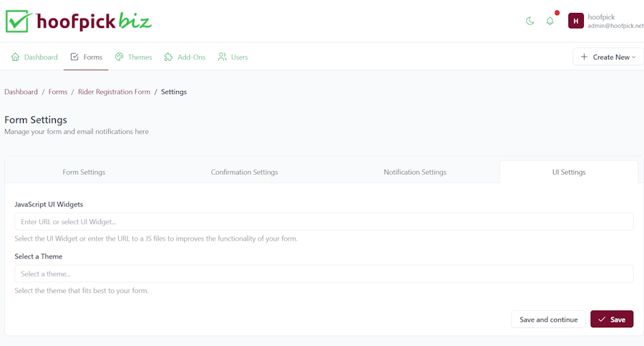Select the UI Settings tab
Image resolution: width=644 pixels, height=346 pixels.
569,172
